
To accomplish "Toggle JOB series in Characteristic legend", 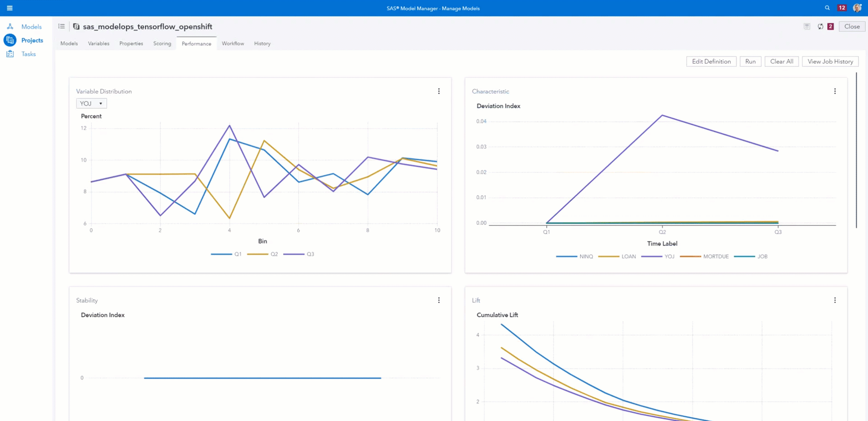I will 751,256.
